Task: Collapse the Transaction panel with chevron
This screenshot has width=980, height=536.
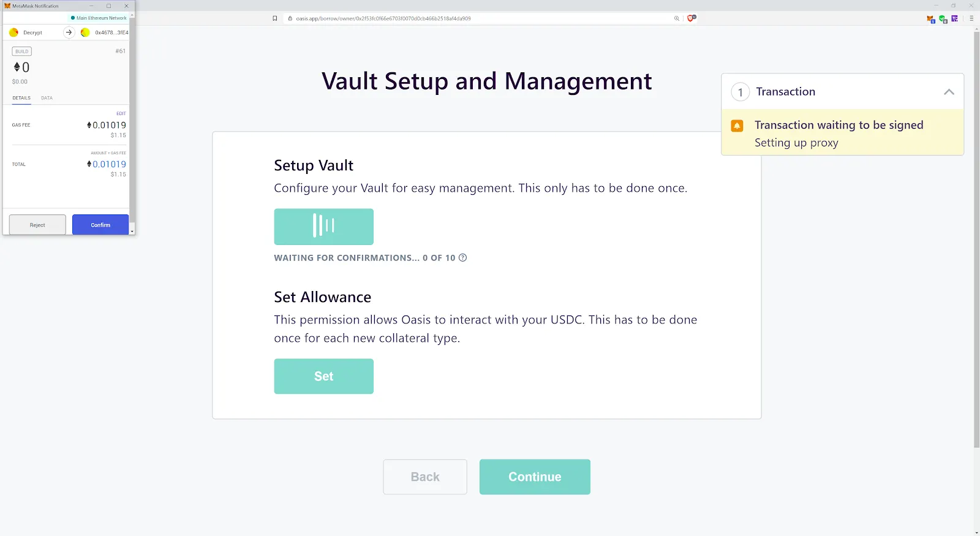Action: pyautogui.click(x=949, y=92)
